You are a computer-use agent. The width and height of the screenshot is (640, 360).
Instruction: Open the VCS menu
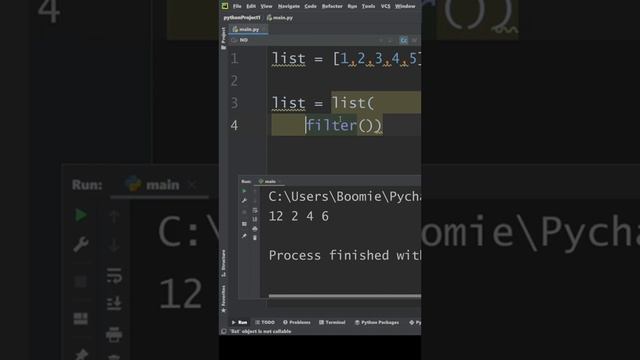(385, 6)
